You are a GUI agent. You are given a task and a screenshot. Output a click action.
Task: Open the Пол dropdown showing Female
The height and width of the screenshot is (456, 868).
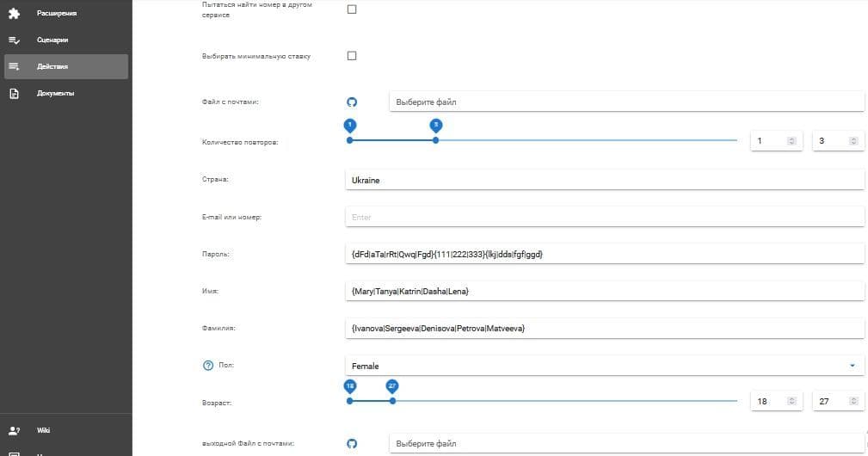pos(602,366)
